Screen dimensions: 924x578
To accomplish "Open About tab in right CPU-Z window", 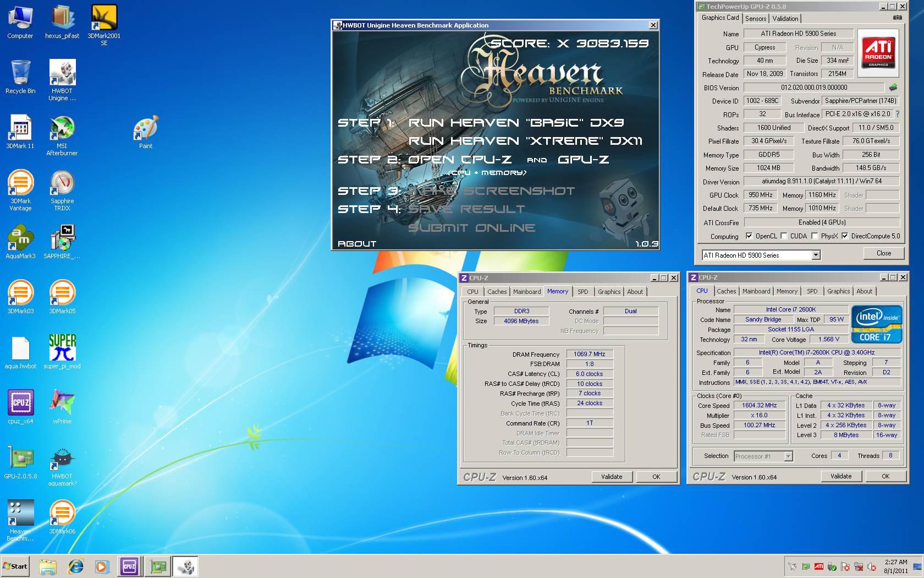I will pyautogui.click(x=864, y=291).
